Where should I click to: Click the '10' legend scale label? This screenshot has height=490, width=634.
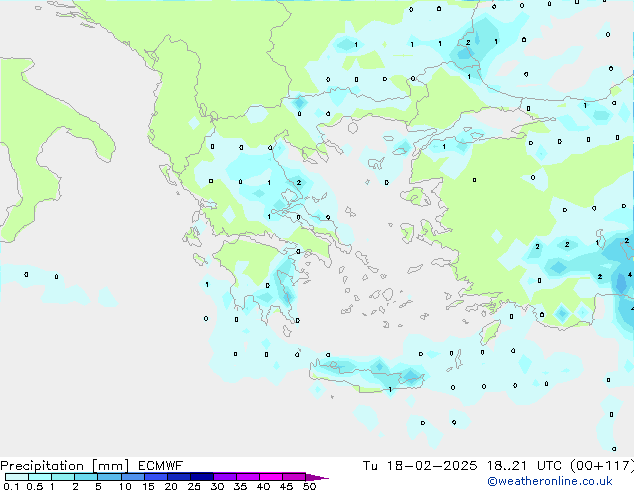coord(125,486)
